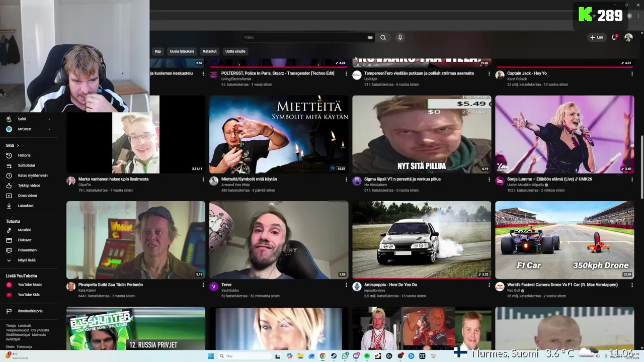Image resolution: width=644 pixels, height=362 pixels.
Task: Open options menu for Pirunpelto Sutki video
Action: tap(203, 285)
